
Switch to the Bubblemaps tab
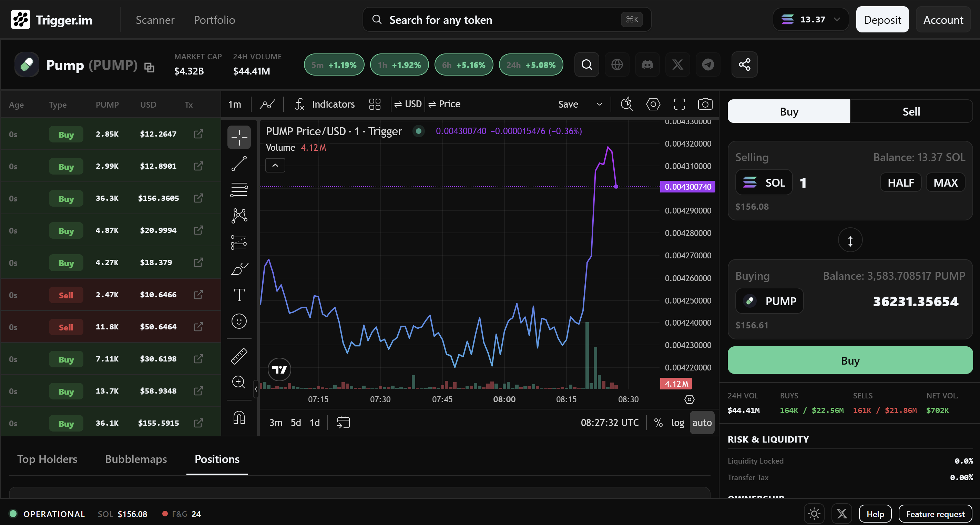(x=136, y=459)
